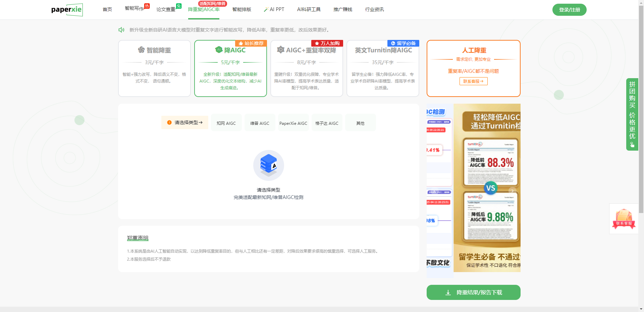Open the 论文查重 menu item

tap(166, 9)
